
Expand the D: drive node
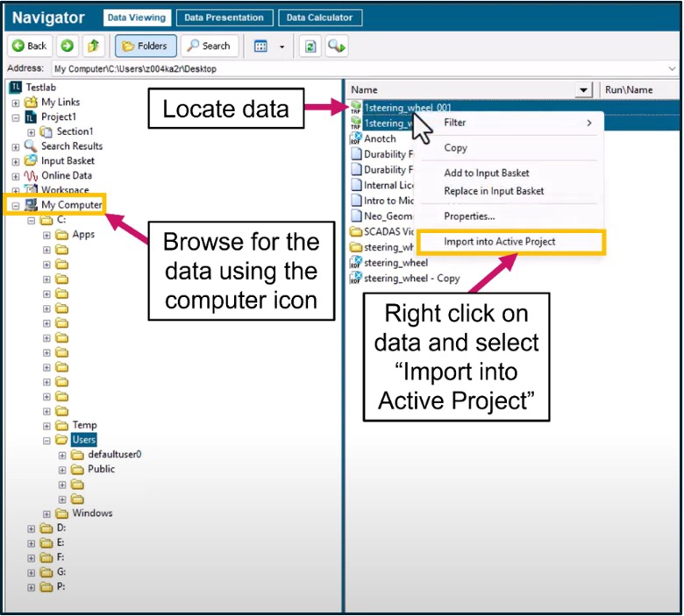[x=32, y=528]
